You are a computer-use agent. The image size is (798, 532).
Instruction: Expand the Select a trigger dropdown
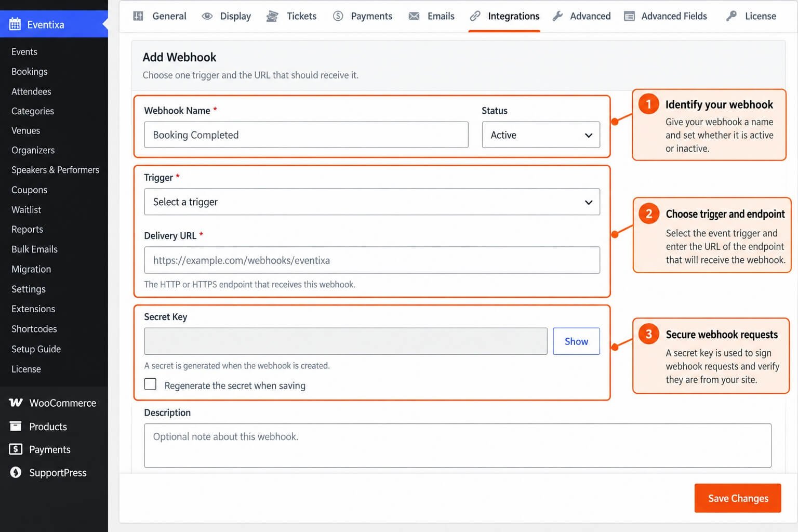[x=372, y=202]
